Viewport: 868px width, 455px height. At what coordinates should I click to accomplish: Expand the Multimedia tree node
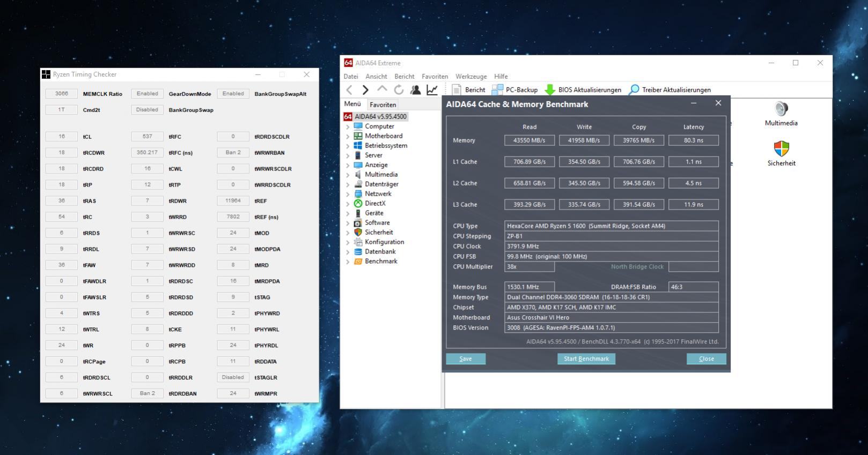point(348,175)
